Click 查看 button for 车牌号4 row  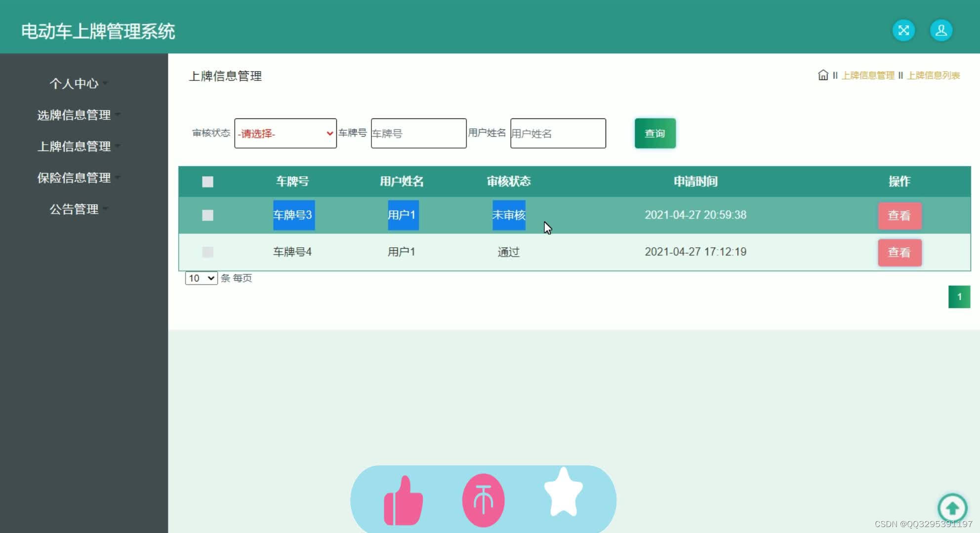[x=899, y=253]
